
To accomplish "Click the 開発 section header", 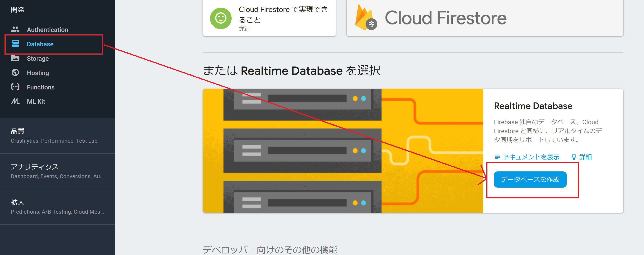I will coord(18,9).
